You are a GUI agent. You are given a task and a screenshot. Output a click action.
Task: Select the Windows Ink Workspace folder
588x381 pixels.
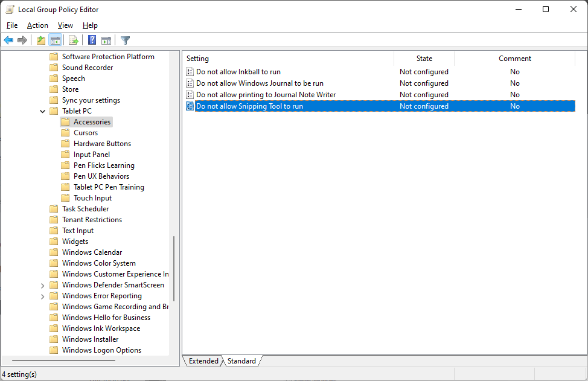click(x=101, y=328)
